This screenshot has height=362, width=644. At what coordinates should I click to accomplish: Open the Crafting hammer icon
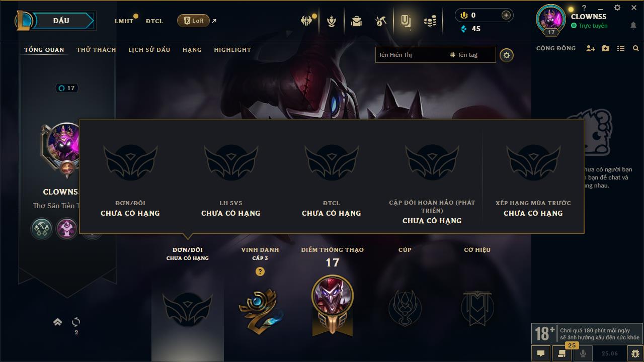[x=381, y=21]
